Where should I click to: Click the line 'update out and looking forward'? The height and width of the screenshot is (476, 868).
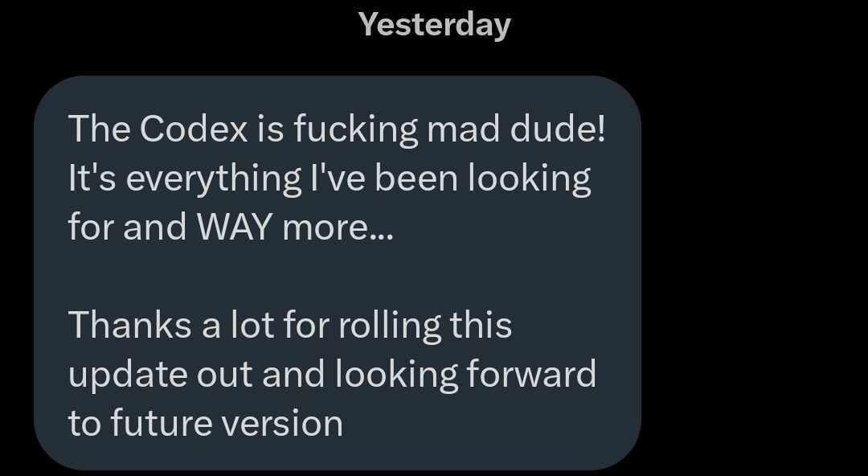coord(332,375)
